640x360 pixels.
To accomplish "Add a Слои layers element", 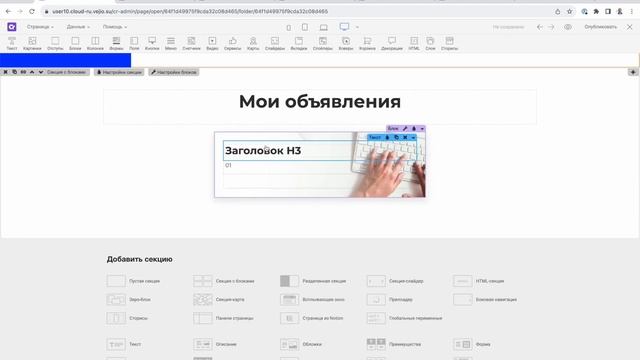I will [x=431, y=43].
